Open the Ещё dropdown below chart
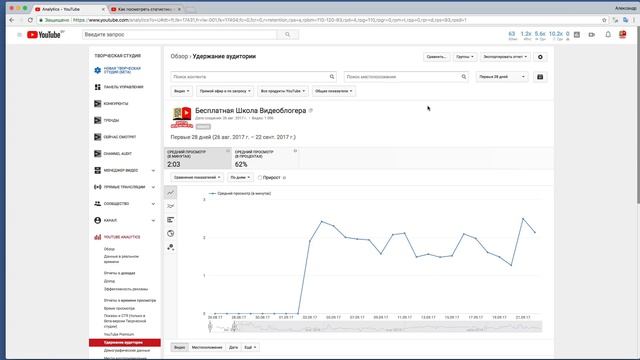 [x=250, y=347]
